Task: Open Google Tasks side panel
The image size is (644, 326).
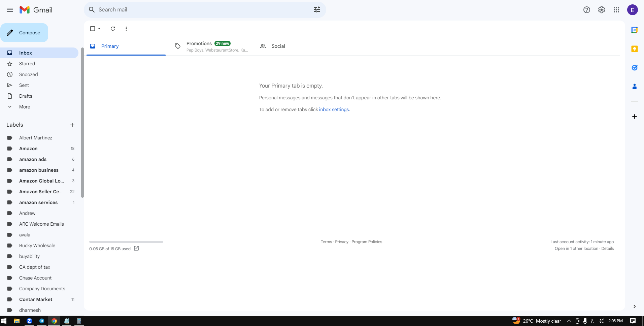Action: click(635, 68)
